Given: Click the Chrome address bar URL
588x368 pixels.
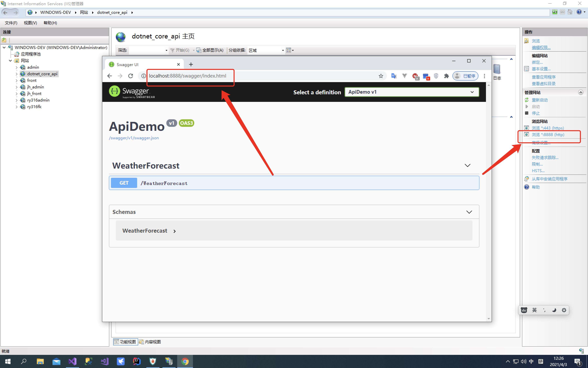Looking at the screenshot, I should pos(187,76).
